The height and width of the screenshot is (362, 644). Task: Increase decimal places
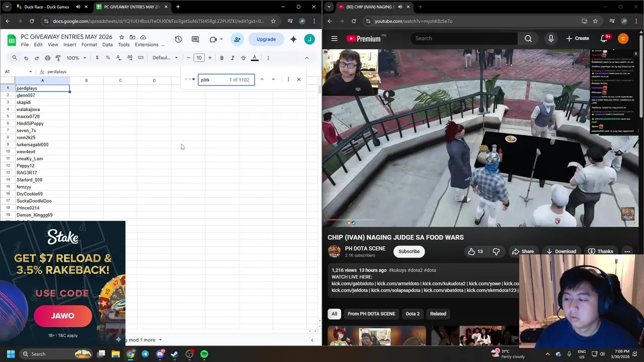(129, 58)
